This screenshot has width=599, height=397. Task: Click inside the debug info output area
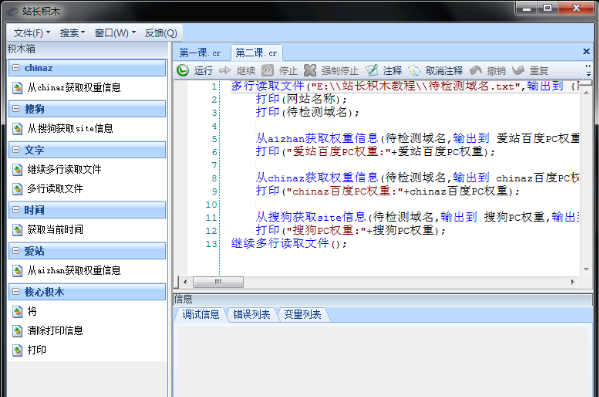[x=383, y=360]
